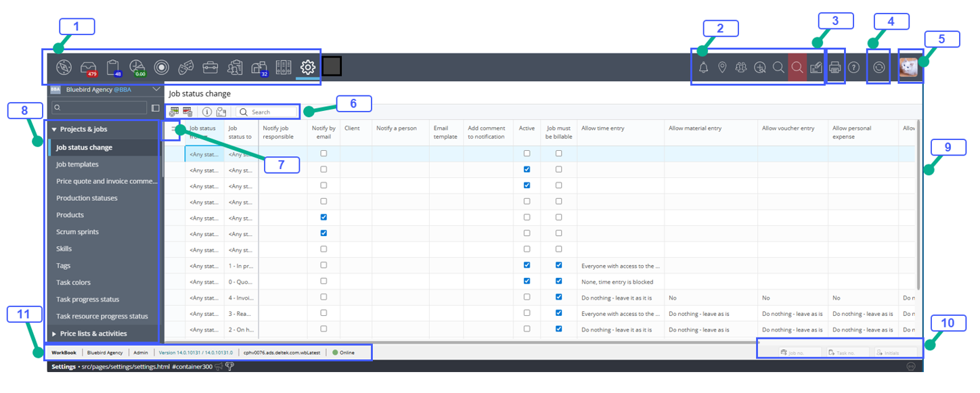The width and height of the screenshot is (980, 393).
Task: Click the info icon in grid toolbar
Action: click(207, 112)
